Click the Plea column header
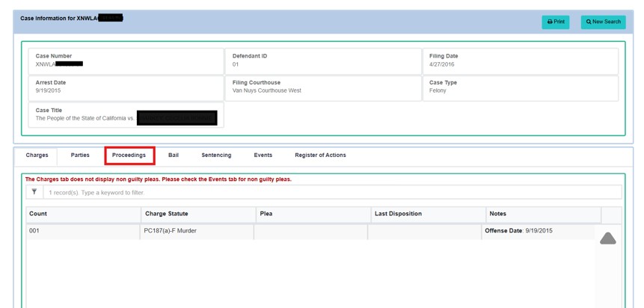This screenshot has height=308, width=644. point(313,215)
